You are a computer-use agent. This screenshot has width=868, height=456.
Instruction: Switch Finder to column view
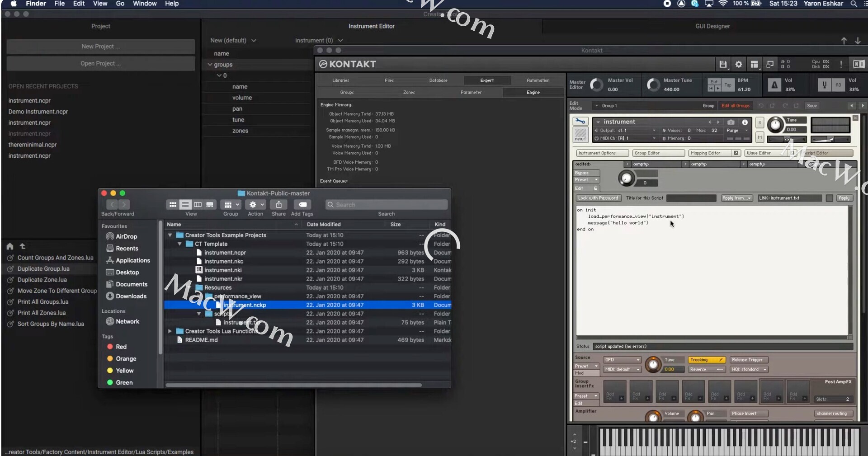pos(198,205)
